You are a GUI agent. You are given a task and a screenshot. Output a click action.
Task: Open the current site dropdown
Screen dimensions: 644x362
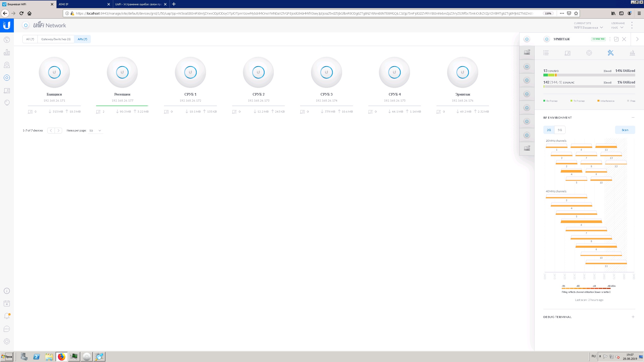pyautogui.click(x=588, y=27)
